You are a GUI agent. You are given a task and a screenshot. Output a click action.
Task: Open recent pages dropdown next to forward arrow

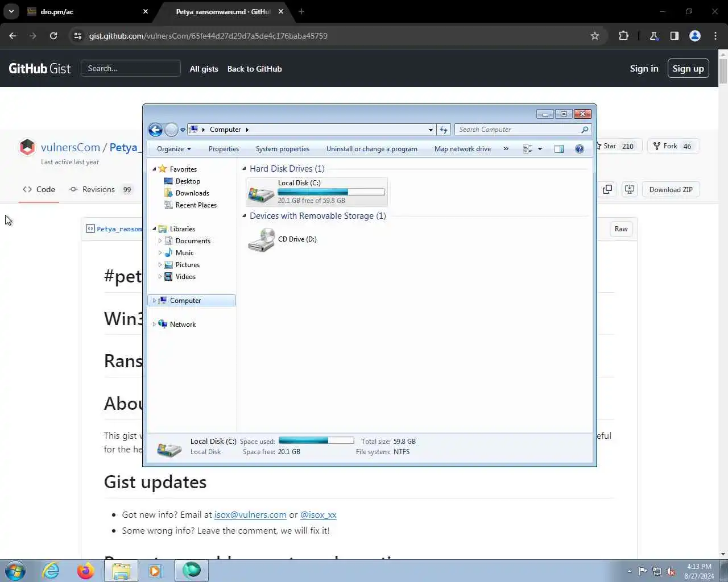point(183,130)
